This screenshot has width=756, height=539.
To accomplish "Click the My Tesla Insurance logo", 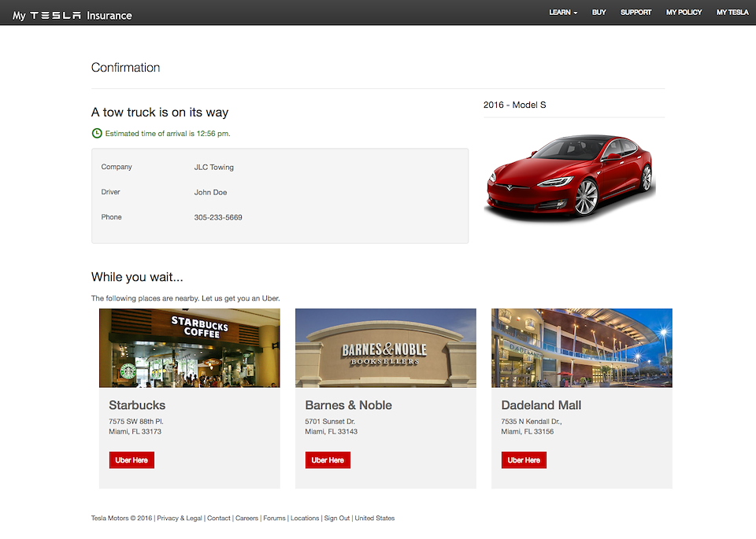I will tap(72, 15).
